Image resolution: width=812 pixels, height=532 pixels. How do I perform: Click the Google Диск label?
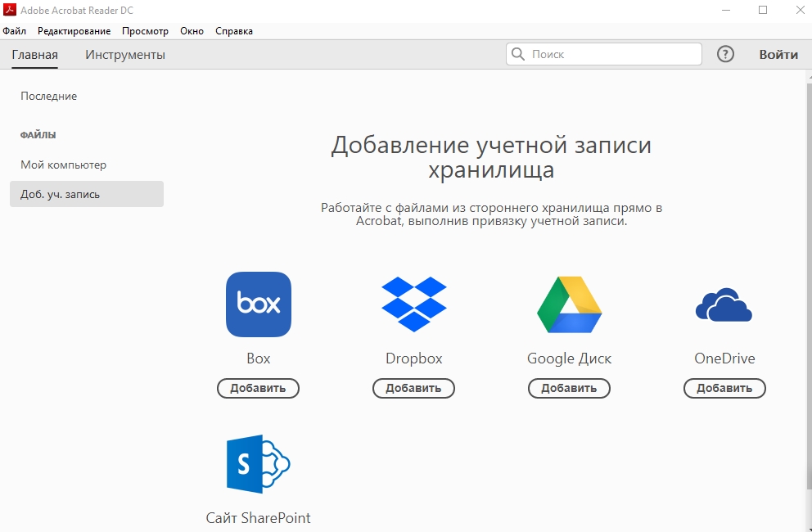[569, 358]
